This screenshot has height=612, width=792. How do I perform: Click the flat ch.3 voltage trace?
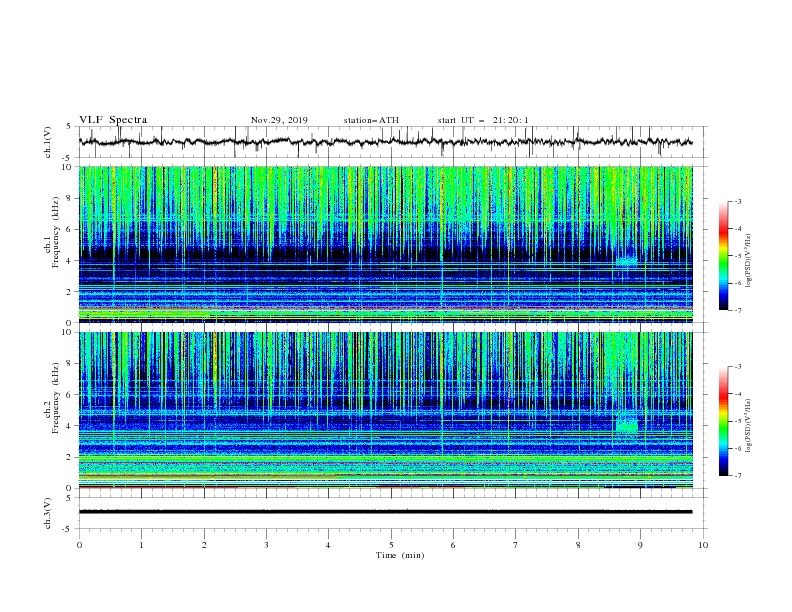coord(385,512)
